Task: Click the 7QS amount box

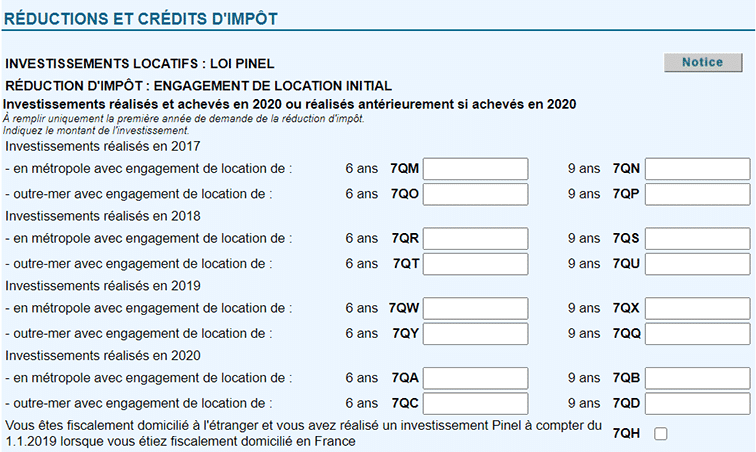Action: [697, 239]
